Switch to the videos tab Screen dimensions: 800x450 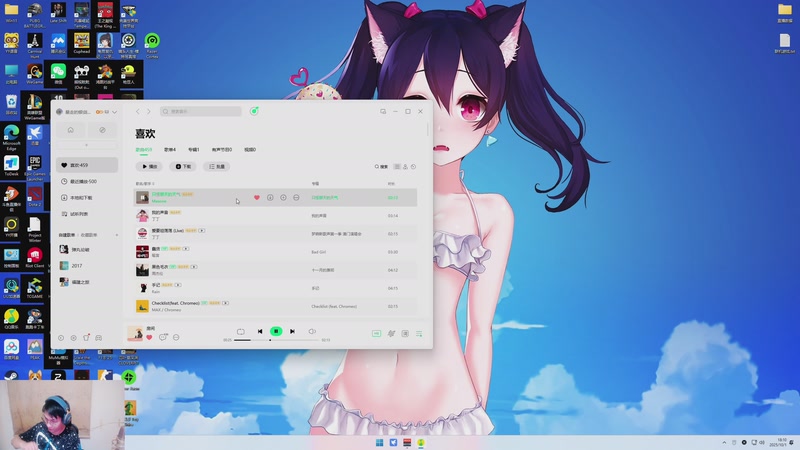[250, 149]
